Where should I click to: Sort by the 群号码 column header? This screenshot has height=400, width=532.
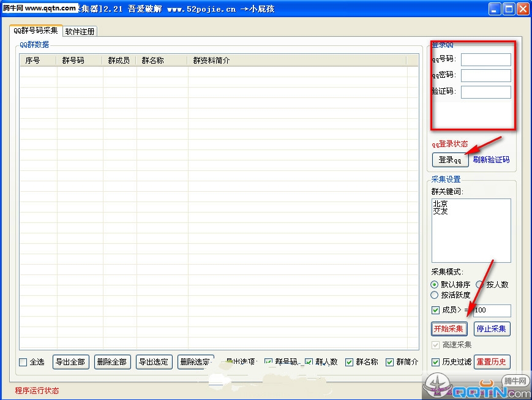[x=80, y=61]
